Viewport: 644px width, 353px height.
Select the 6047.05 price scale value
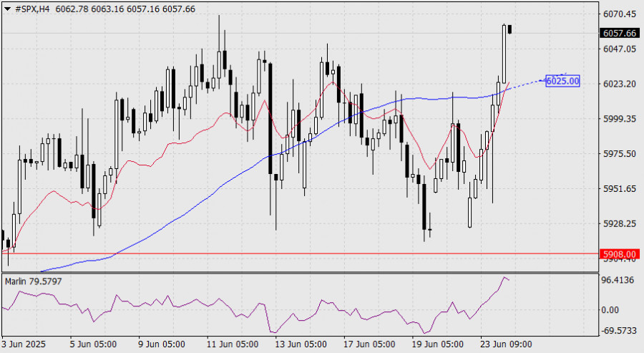pos(620,49)
